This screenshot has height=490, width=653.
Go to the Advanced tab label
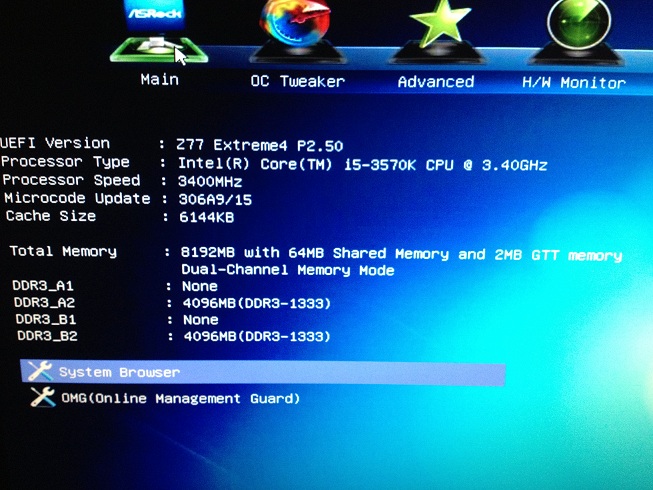pyautogui.click(x=436, y=82)
